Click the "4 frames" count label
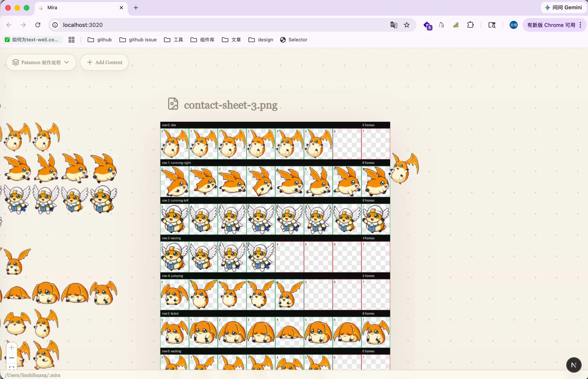This screenshot has height=379, width=588. 369,238
